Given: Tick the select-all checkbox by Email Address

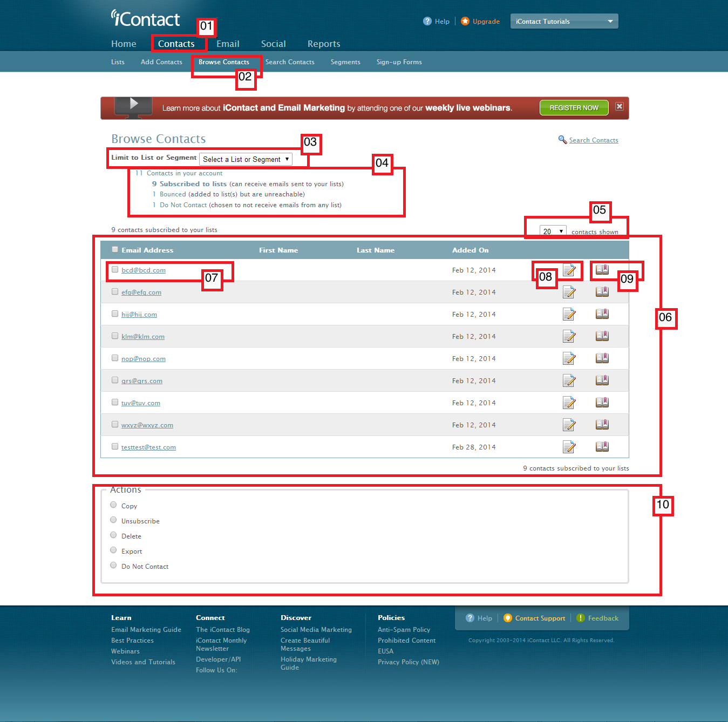Looking at the screenshot, I should click(x=115, y=249).
